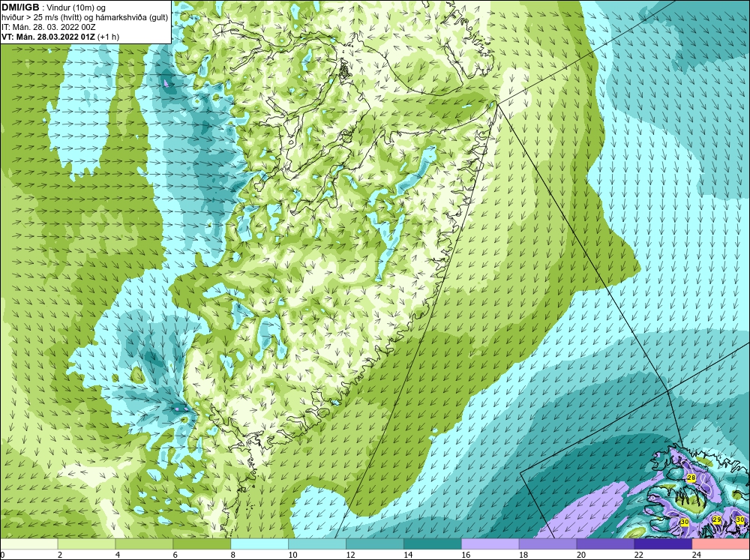Viewport: 750px width, 560px height.
Task: Click the yellow gust label 28
Action: [691, 478]
